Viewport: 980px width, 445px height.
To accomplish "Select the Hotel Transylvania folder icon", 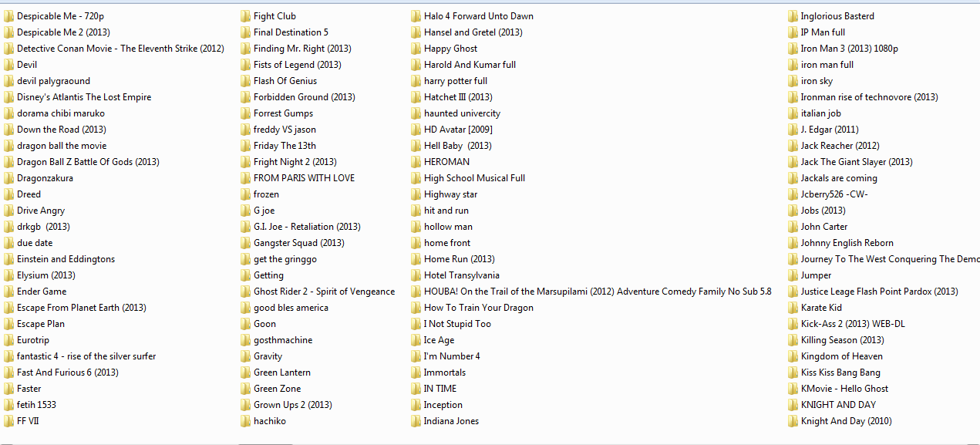I will click(x=416, y=275).
